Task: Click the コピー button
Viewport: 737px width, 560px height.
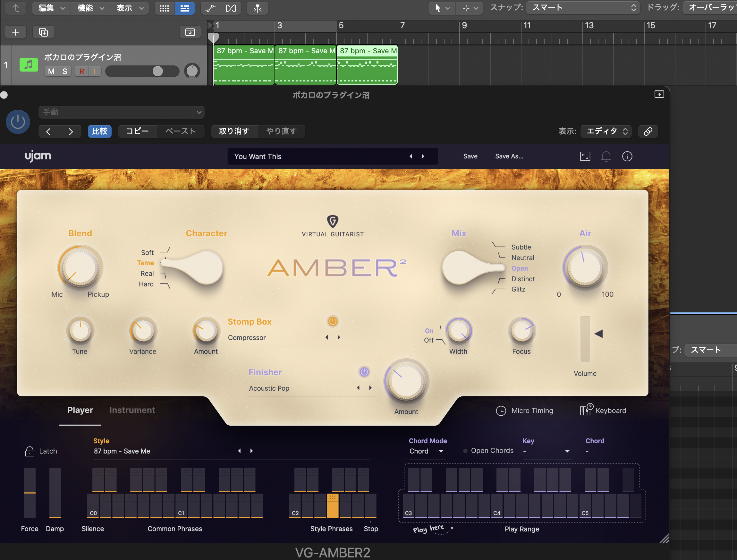Action: [x=137, y=131]
